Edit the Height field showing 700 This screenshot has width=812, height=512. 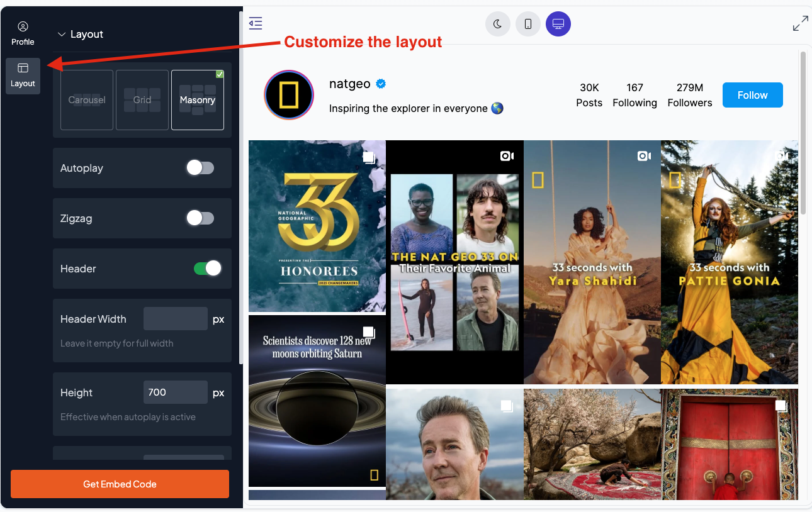tap(176, 392)
